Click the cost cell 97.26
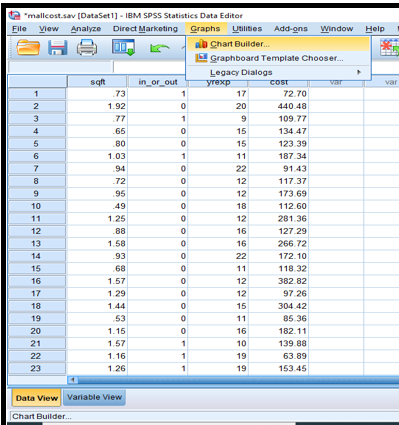Viewport: 399px width, 425px height. [x=279, y=294]
